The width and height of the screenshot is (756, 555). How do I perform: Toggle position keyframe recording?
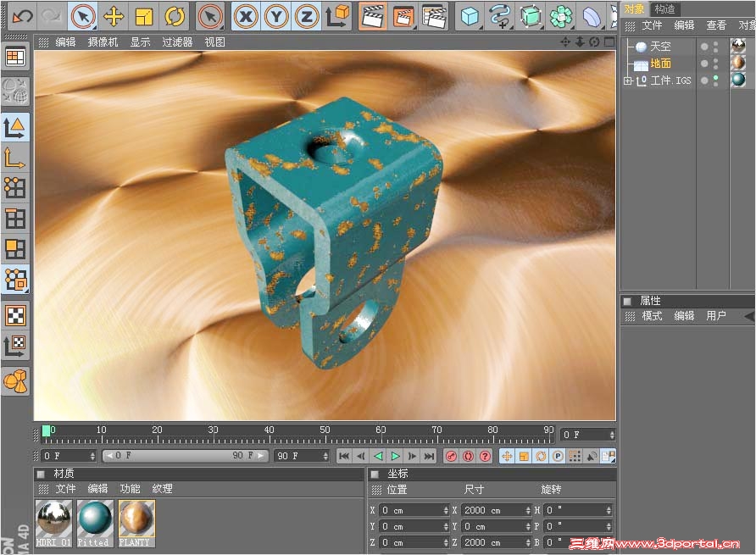pyautogui.click(x=507, y=456)
